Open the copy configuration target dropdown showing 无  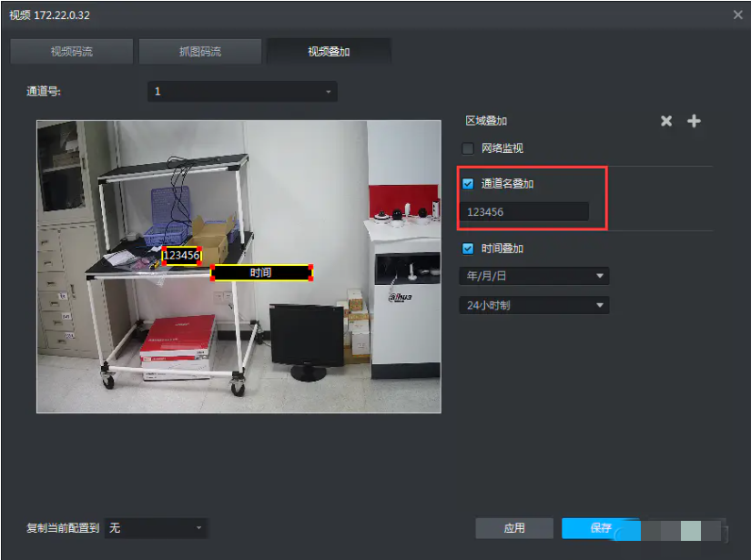(x=155, y=528)
